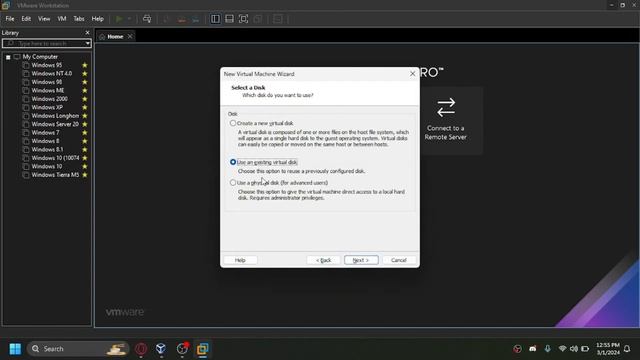Select My Computer in the Library
The width and height of the screenshot is (640, 360).
[x=40, y=57]
